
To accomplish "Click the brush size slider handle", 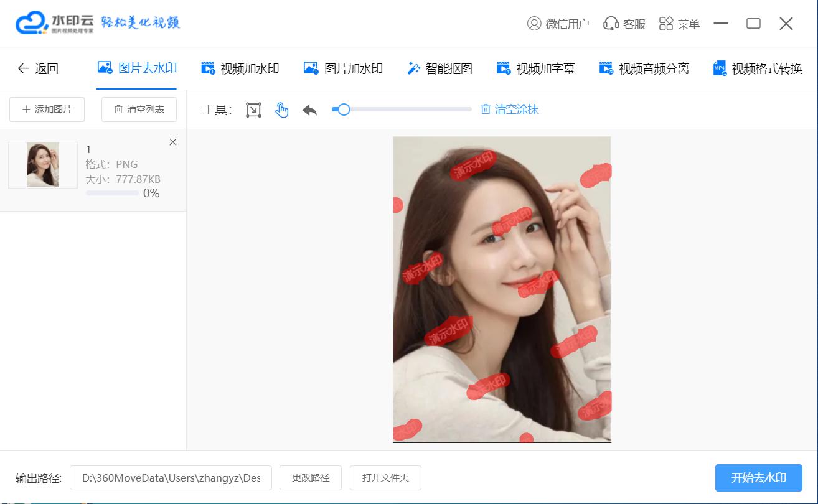I will [343, 110].
